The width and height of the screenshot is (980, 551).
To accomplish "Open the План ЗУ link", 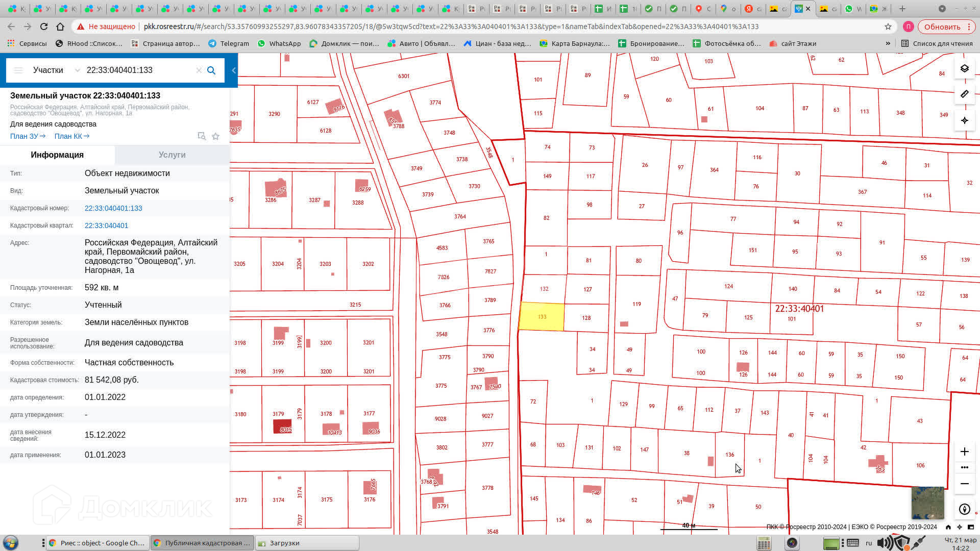I will 28,136.
